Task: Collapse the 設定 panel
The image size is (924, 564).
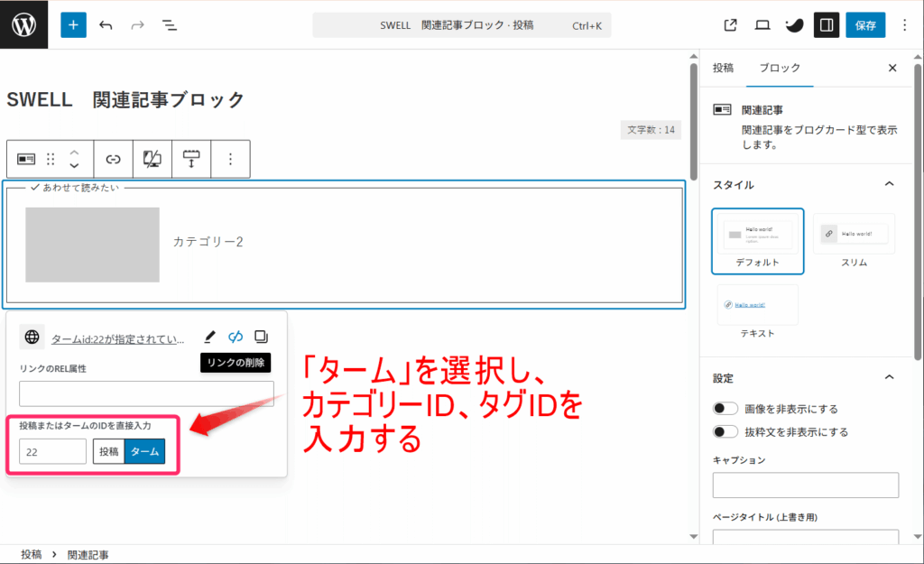Action: [x=889, y=378]
